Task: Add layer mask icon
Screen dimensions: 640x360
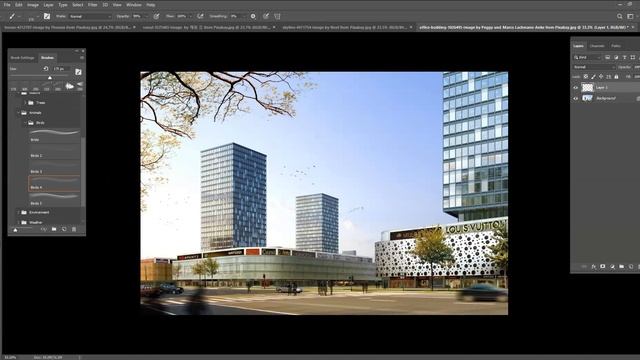Action: [603, 267]
